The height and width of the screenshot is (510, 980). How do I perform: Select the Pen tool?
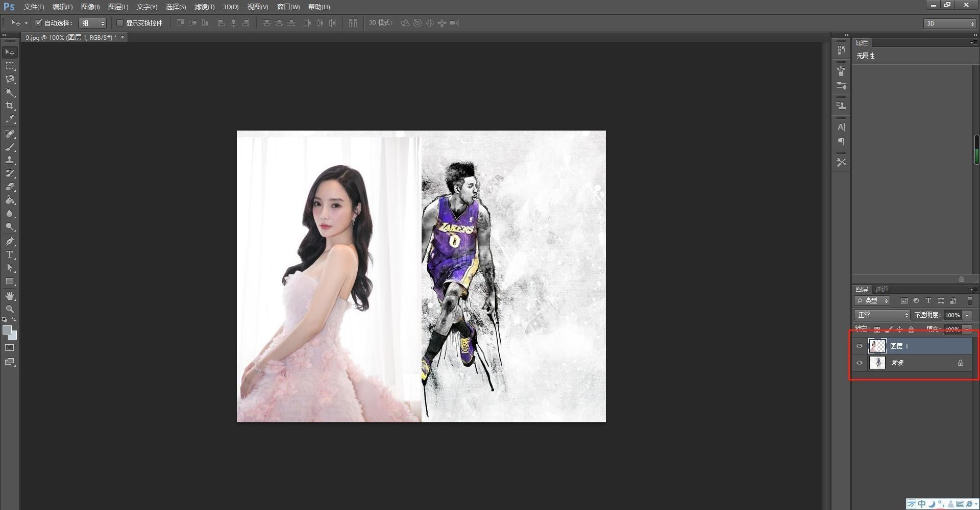10,241
